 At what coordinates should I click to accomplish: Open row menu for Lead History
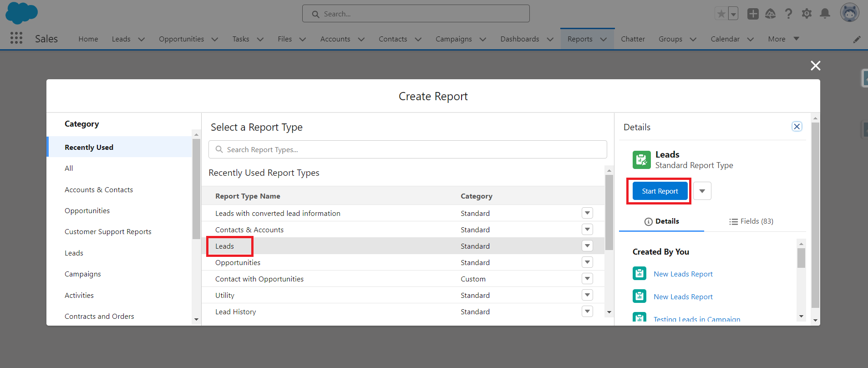587,311
